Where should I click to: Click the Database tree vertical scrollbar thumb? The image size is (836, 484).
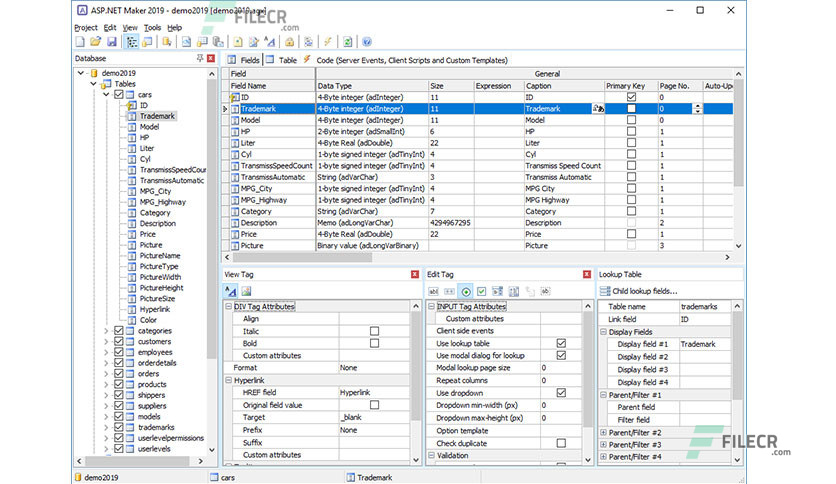pos(212,219)
